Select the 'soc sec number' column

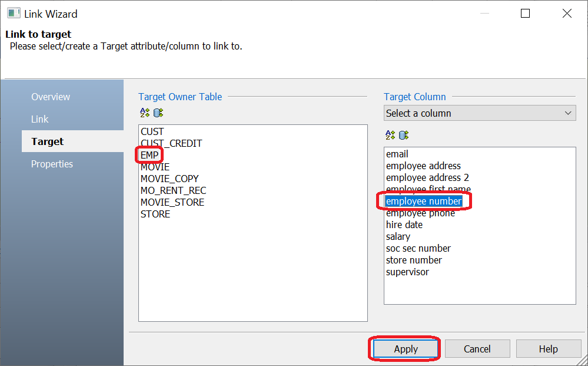(418, 249)
